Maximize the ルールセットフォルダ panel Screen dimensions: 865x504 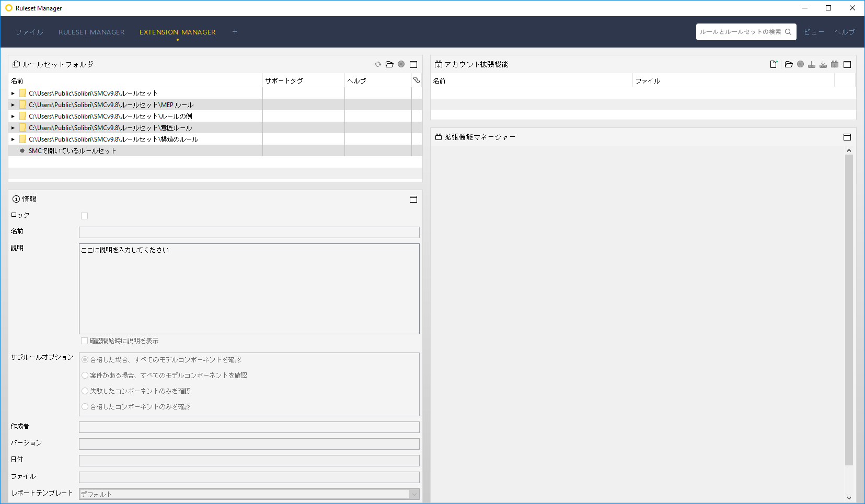coord(413,64)
